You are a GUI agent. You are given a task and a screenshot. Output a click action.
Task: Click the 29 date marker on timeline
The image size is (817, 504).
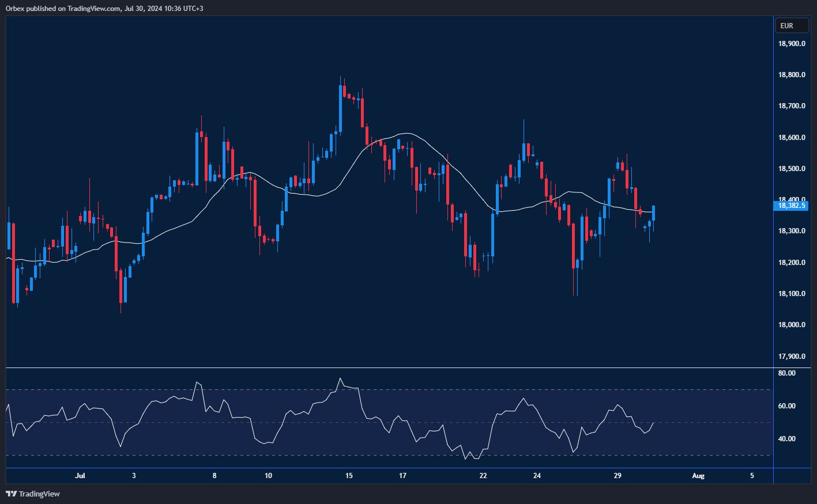point(618,476)
